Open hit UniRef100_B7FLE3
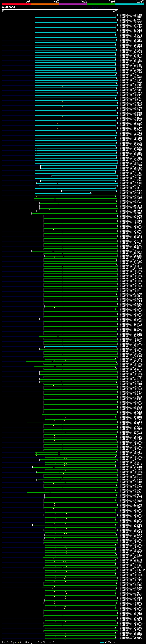The height and width of the screenshot is (644, 146). point(131,30)
